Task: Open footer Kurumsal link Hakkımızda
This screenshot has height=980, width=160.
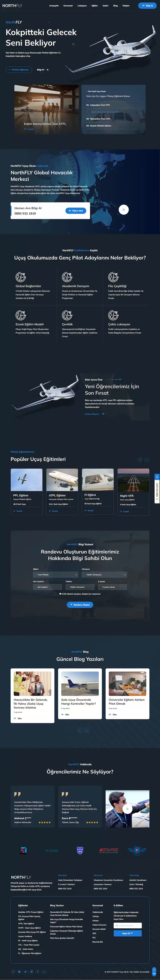Action: pos(97,912)
